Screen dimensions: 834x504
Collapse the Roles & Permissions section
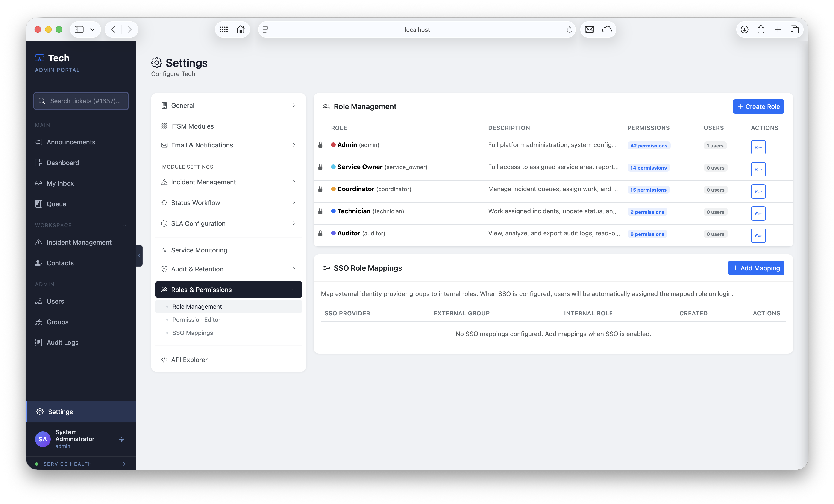pyautogui.click(x=294, y=290)
